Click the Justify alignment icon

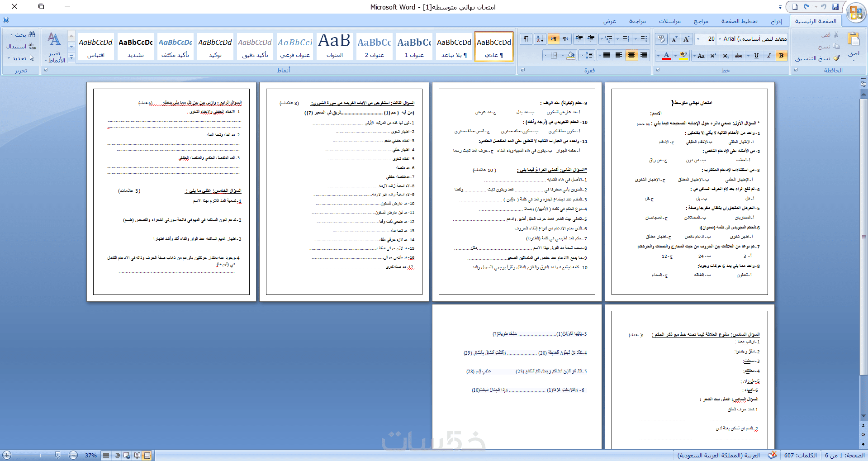(x=607, y=56)
